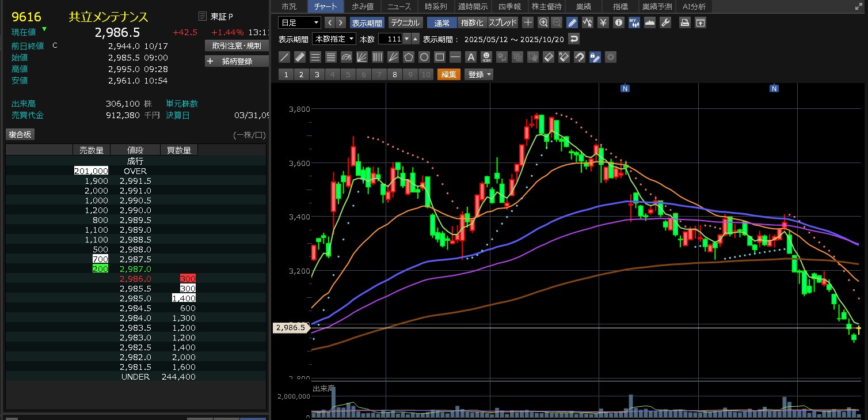
Task: Print the chart using the printer icon
Action: [684, 22]
